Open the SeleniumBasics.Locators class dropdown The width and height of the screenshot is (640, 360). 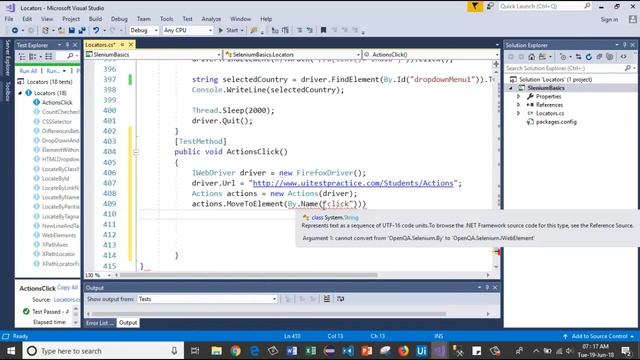pos(292,54)
